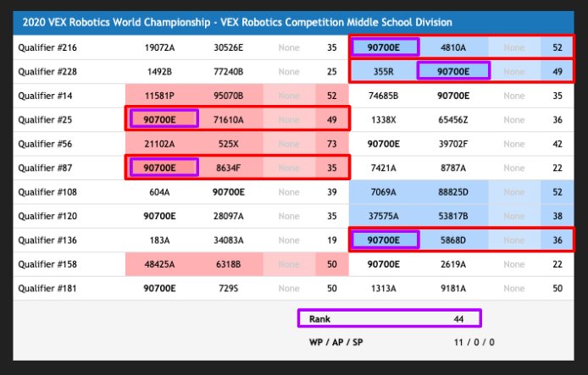Select the Rank value 44

458,319
